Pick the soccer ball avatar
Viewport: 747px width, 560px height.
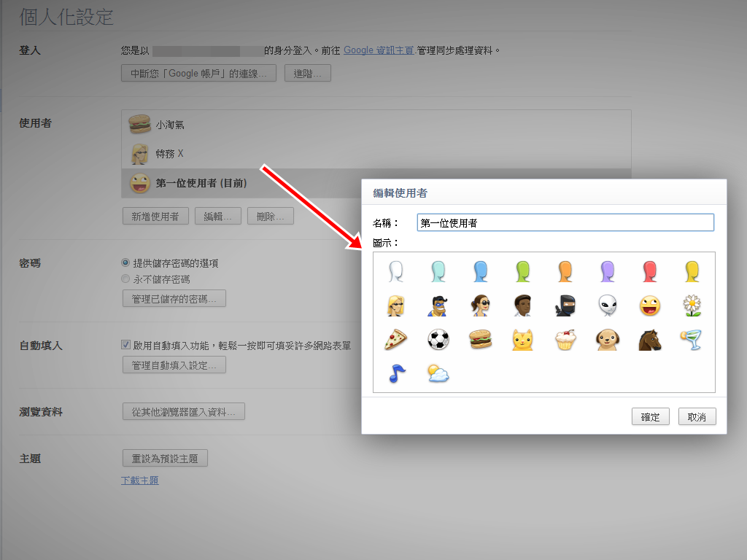point(438,340)
